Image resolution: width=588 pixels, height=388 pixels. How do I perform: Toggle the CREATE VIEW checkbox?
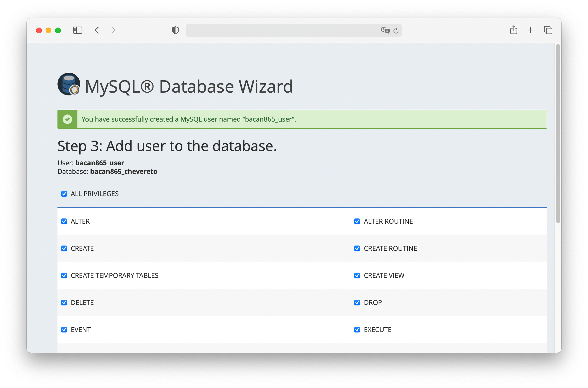tap(357, 275)
